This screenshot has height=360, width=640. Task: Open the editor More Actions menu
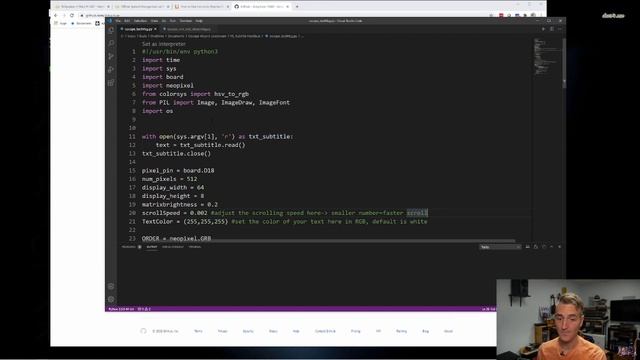[x=560, y=29]
